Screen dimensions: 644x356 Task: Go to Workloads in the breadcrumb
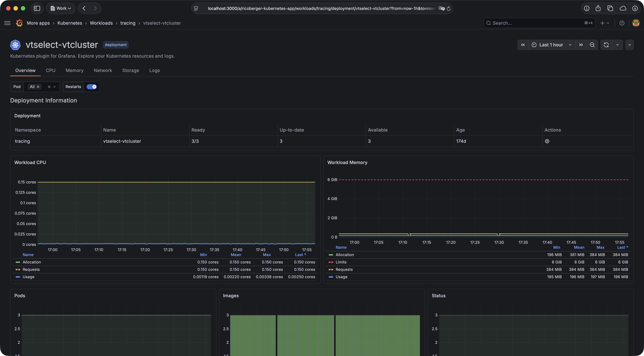tap(101, 23)
